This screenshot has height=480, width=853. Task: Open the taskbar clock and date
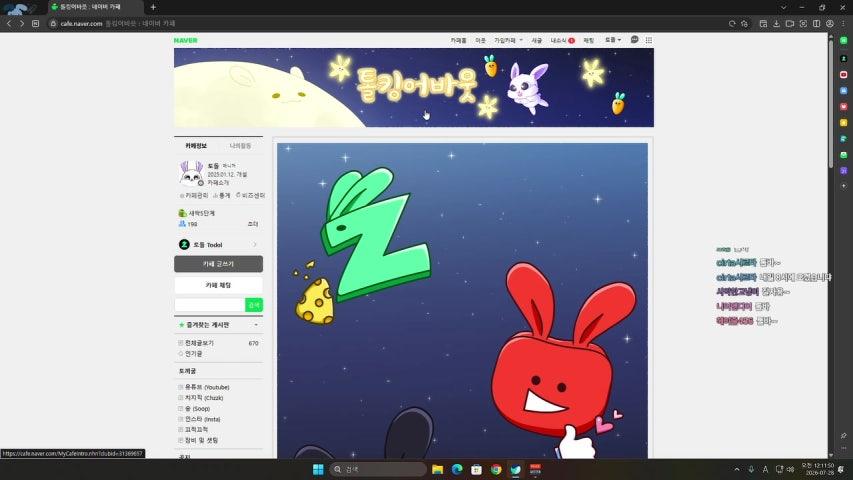[x=818, y=469]
